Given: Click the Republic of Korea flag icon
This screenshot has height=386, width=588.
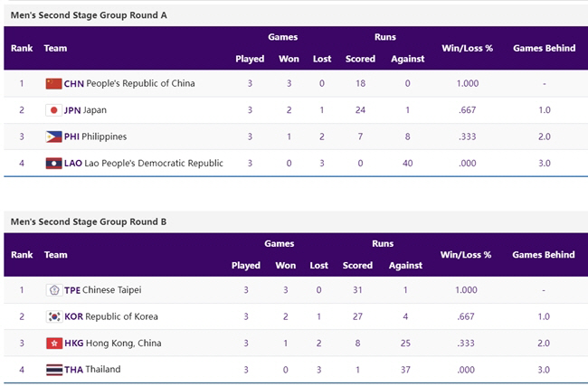Looking at the screenshot, I should (53, 316).
